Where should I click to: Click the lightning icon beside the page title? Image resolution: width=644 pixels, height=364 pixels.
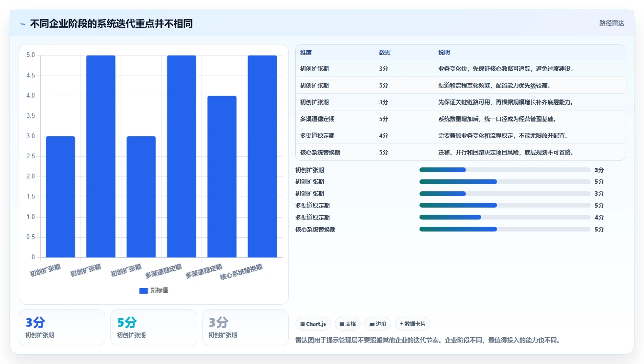pyautogui.click(x=23, y=23)
